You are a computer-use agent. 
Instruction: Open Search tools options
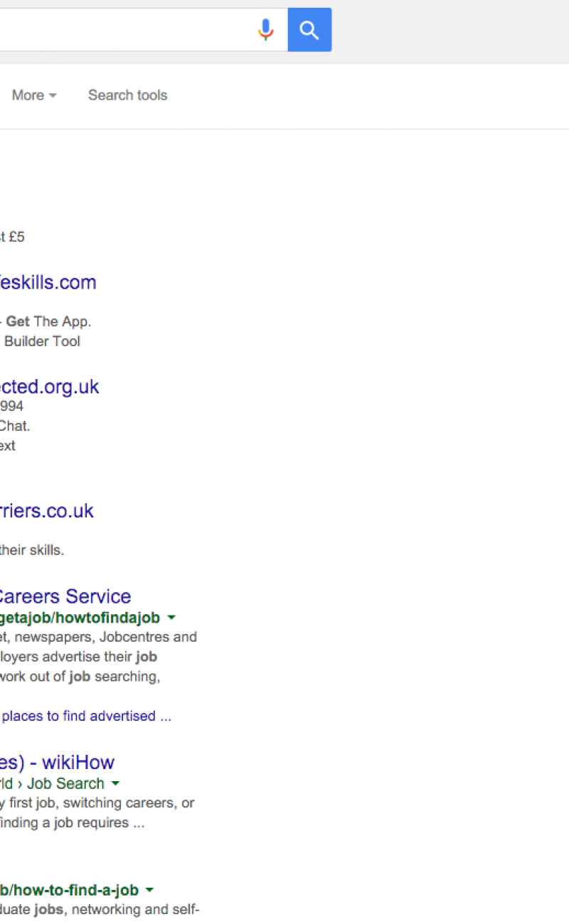coord(128,95)
